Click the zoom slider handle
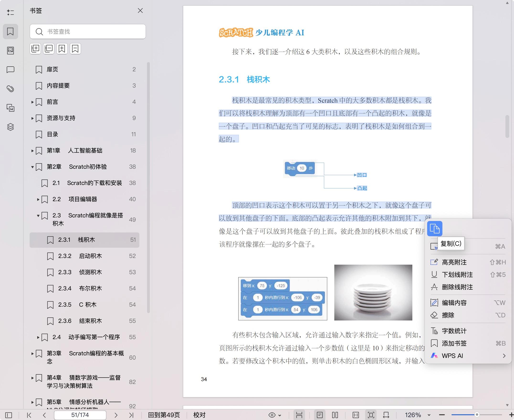 [x=477, y=415]
